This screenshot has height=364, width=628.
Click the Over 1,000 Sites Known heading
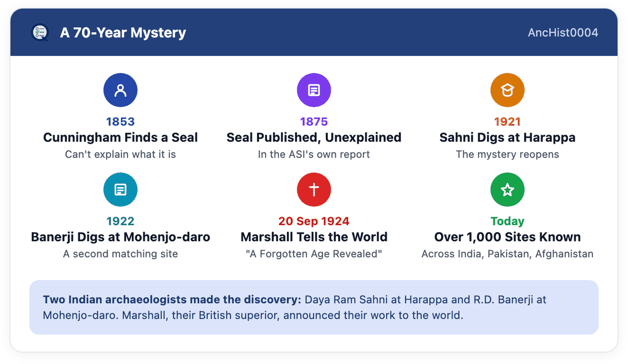tap(507, 237)
